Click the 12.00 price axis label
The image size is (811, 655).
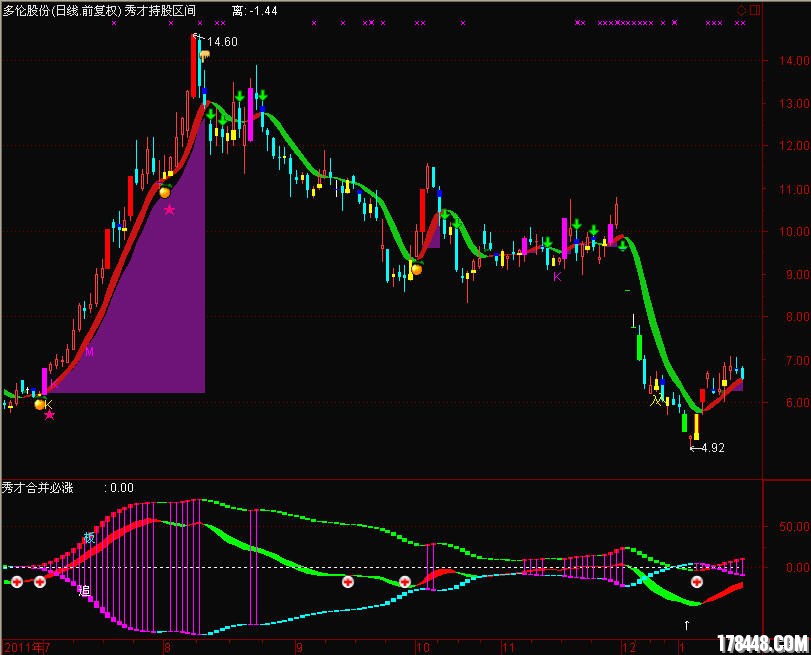(794, 146)
